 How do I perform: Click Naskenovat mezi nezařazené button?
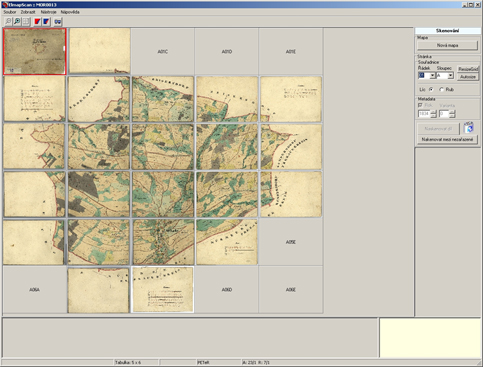click(447, 139)
